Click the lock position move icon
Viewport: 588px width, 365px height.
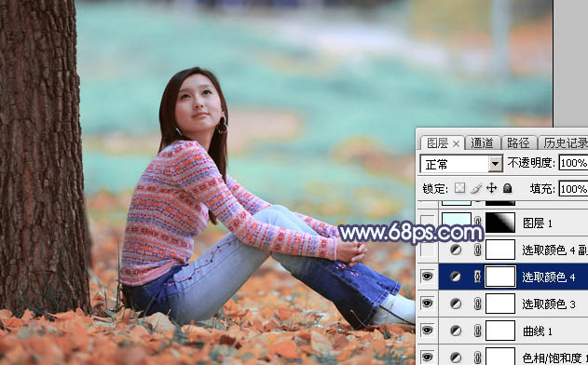click(x=491, y=188)
